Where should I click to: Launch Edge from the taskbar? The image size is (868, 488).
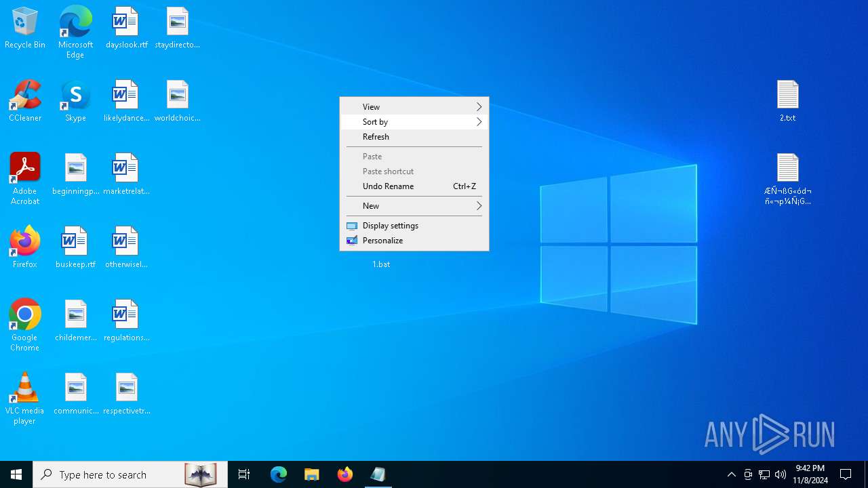(x=279, y=474)
